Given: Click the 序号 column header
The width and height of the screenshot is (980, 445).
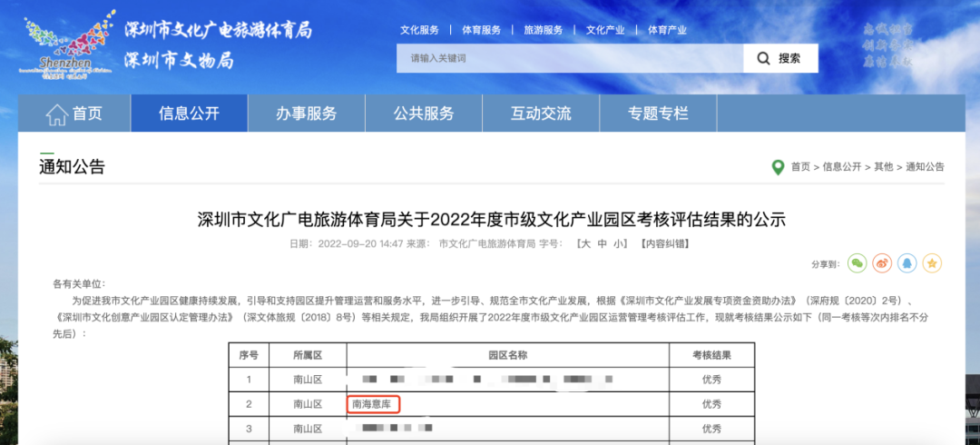Looking at the screenshot, I should click(249, 355).
